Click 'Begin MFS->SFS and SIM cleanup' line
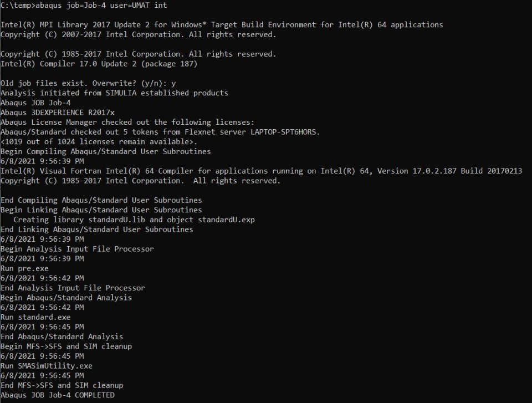Viewport: 532px width, 403px height. 66,346
